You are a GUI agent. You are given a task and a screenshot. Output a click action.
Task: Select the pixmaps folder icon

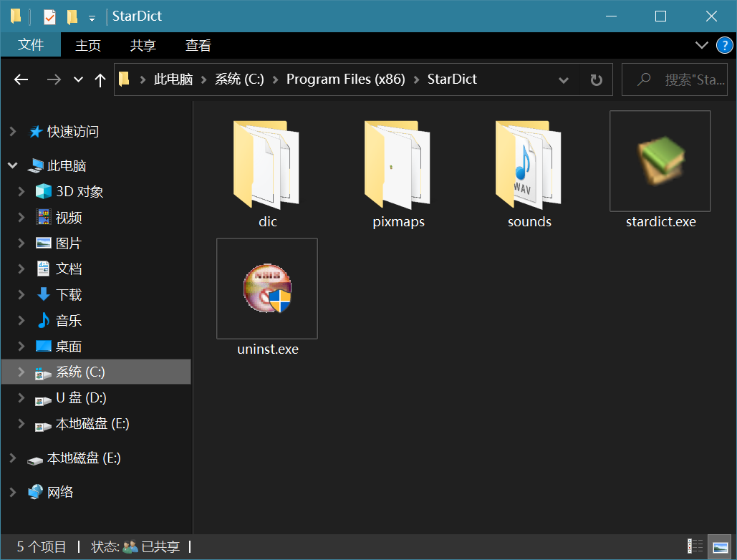click(398, 164)
